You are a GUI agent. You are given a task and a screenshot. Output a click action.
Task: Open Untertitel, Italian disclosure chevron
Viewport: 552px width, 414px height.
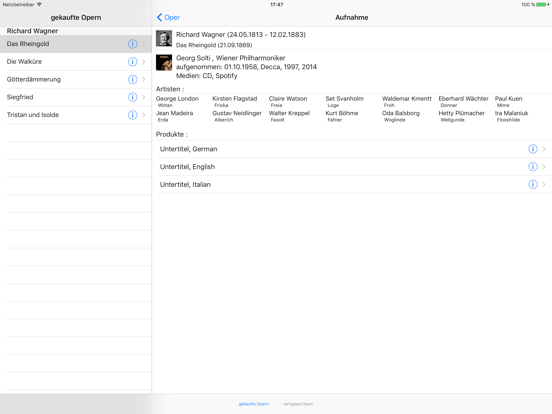coord(544,184)
